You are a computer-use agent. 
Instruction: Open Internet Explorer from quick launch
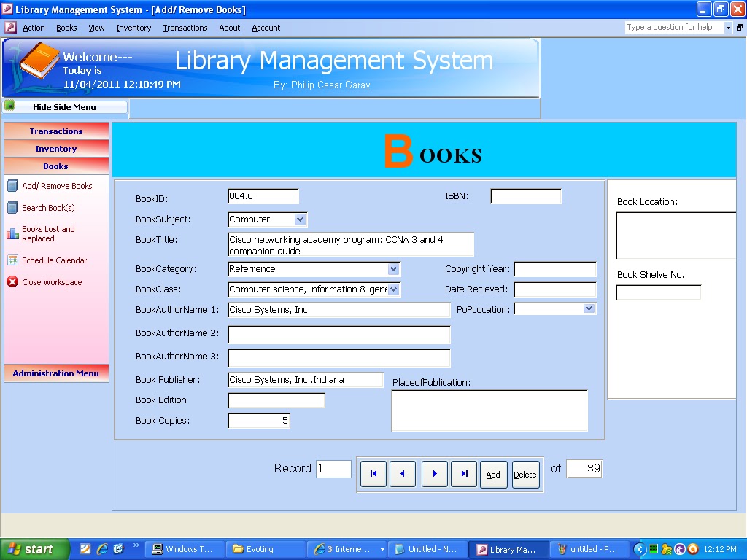[102, 549]
